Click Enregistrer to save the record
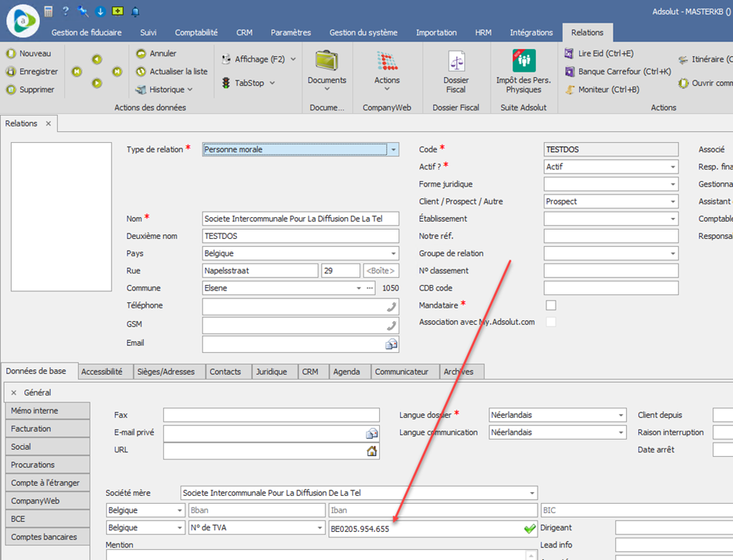 point(32,71)
